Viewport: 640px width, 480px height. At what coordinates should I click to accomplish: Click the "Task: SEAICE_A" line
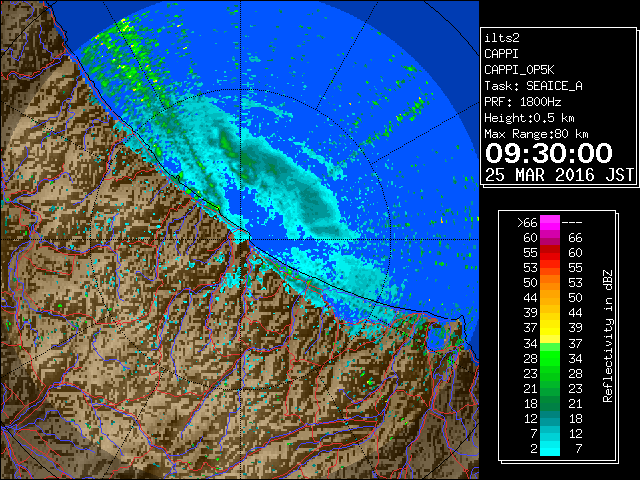(533, 86)
